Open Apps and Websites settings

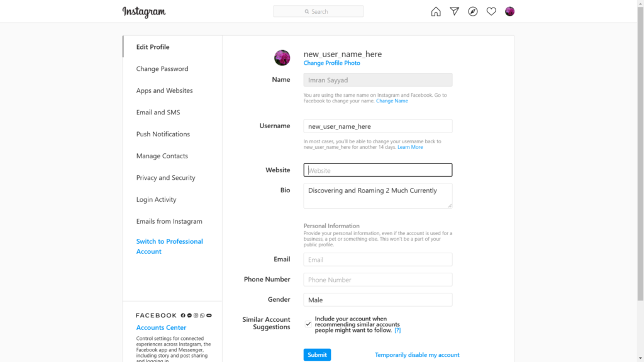(x=164, y=90)
